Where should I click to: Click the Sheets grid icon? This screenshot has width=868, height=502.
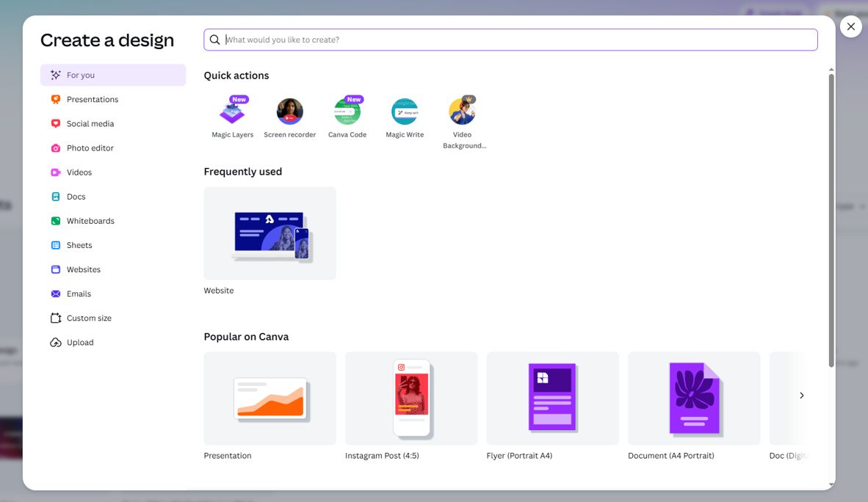(55, 245)
